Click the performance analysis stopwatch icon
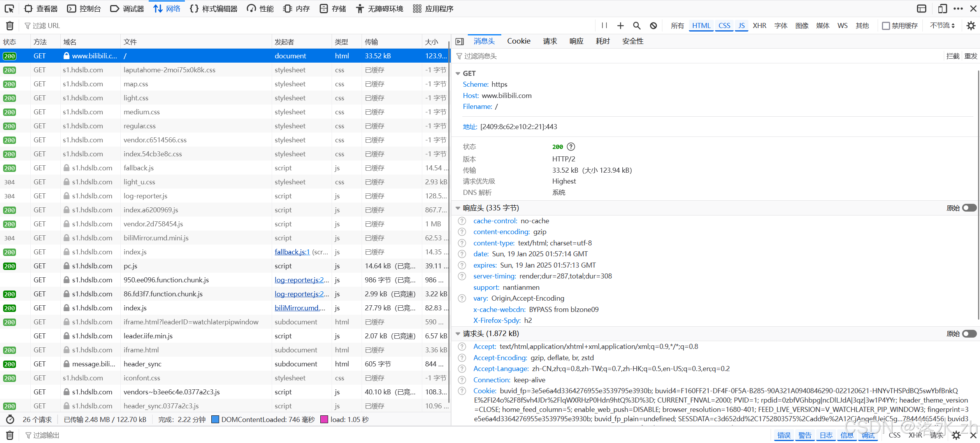 [x=11, y=420]
